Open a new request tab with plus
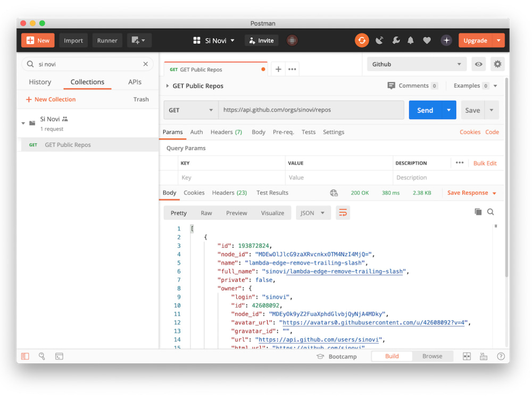This screenshot has width=532, height=398. click(278, 69)
